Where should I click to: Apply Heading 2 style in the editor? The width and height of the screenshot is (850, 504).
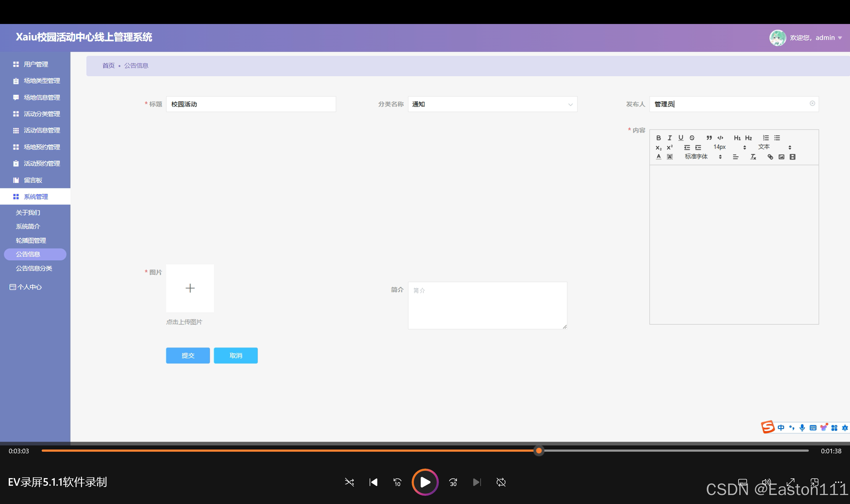(x=748, y=138)
